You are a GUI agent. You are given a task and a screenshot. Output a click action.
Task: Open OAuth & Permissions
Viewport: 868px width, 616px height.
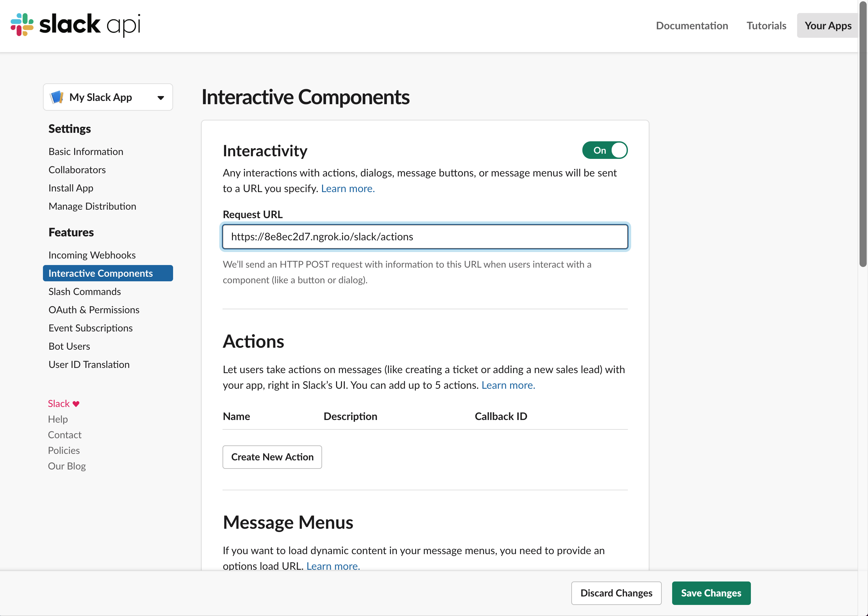click(94, 310)
